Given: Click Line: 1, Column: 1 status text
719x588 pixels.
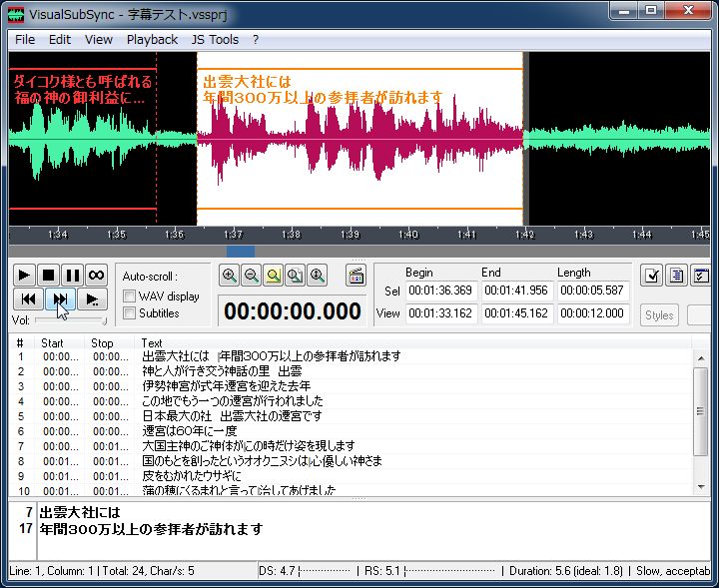Looking at the screenshot, I should tap(51, 571).
